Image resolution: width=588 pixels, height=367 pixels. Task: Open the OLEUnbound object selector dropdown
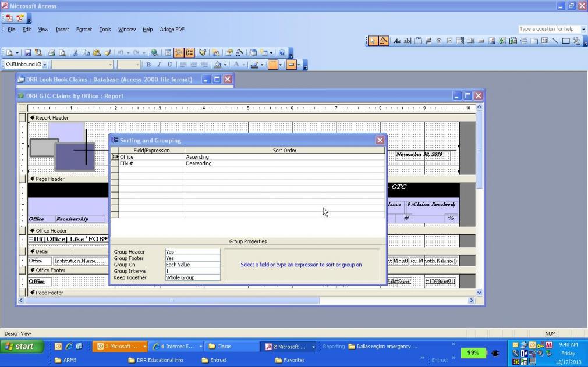coord(45,65)
